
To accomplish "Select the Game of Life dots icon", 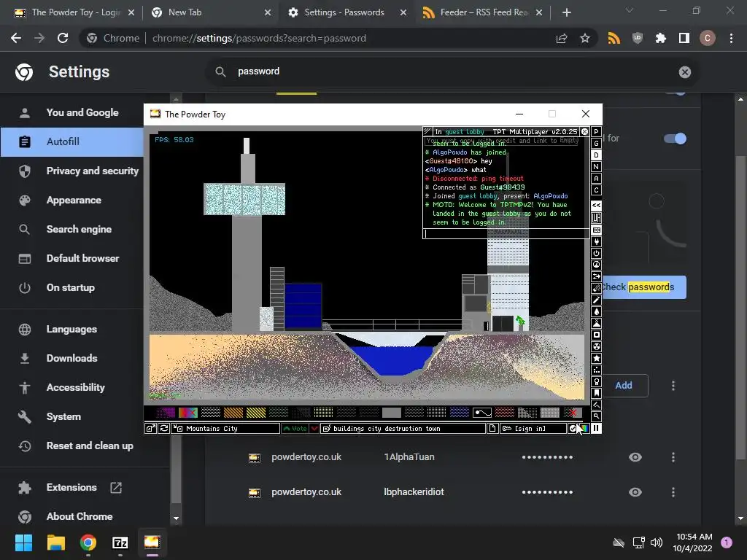I will click(596, 370).
